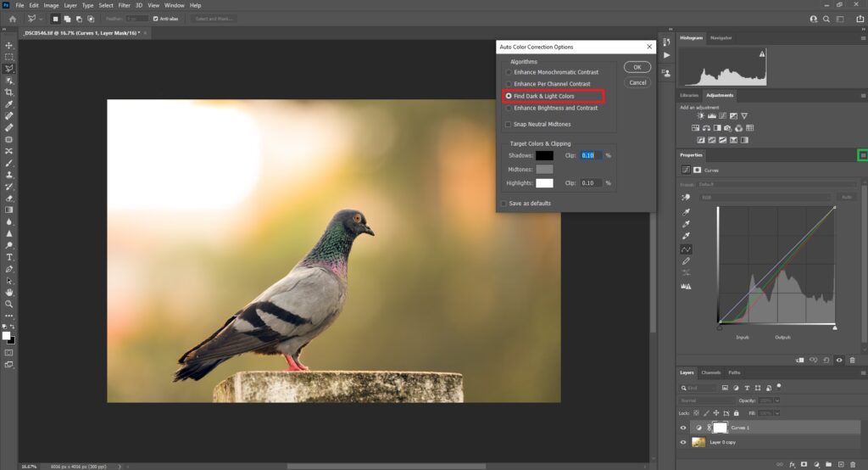Click the Home icon in options bar
Screen dimensions: 868x470
tap(12, 18)
